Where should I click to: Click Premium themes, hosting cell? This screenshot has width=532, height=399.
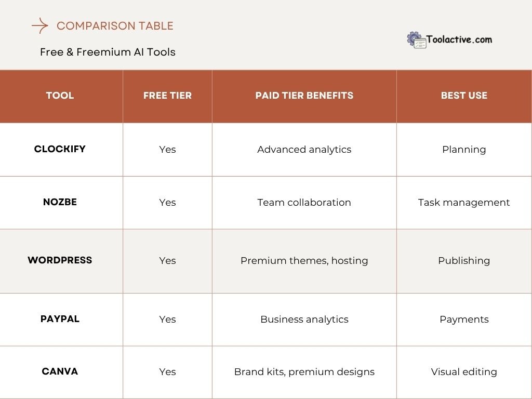coord(304,261)
